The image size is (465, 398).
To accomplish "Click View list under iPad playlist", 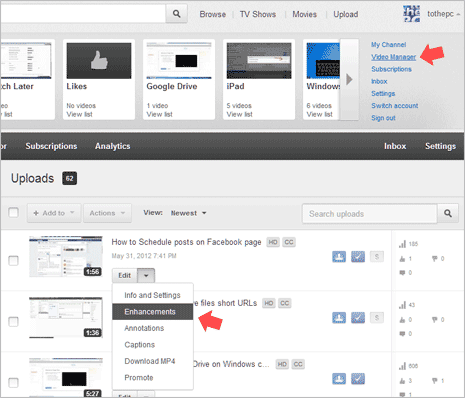I will [x=239, y=114].
